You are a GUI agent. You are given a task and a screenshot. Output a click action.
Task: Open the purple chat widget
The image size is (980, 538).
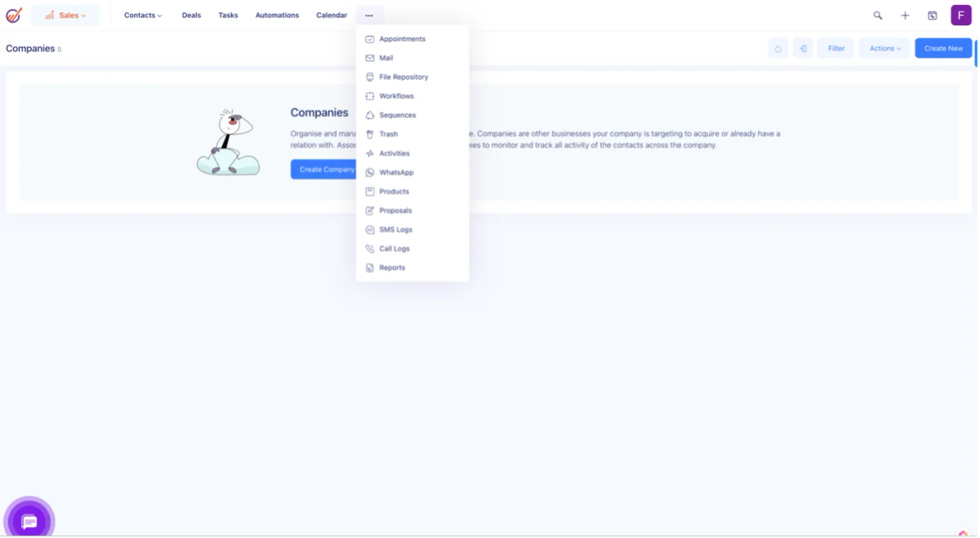pyautogui.click(x=29, y=521)
